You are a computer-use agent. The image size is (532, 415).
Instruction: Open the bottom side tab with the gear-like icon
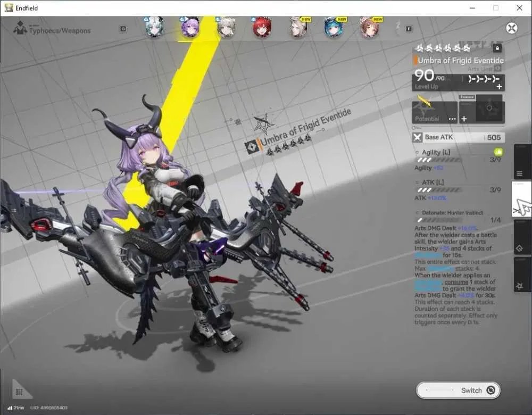point(519,286)
